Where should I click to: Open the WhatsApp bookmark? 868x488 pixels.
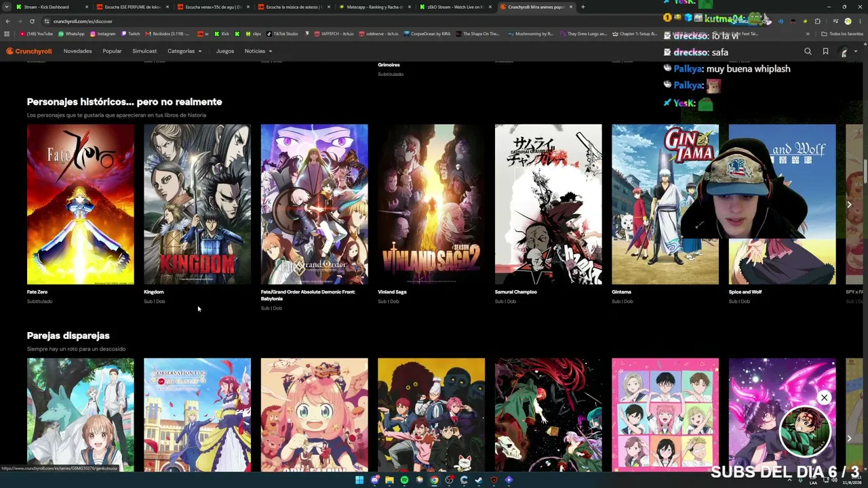72,34
